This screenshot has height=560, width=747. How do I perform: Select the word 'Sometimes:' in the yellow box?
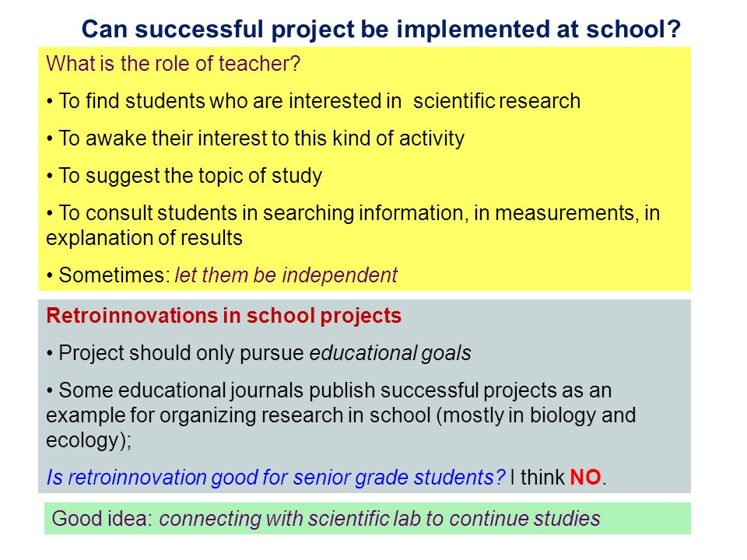(114, 275)
